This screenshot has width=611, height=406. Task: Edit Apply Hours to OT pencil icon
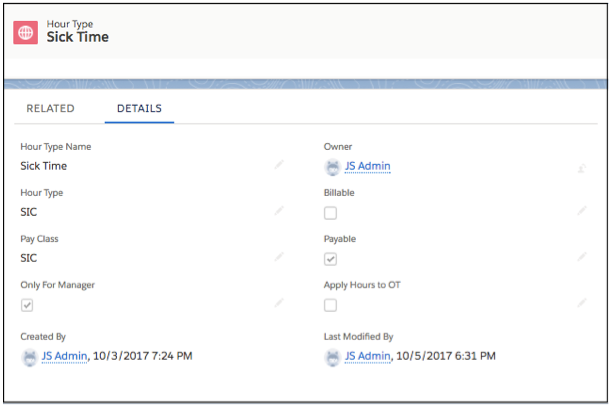582,303
